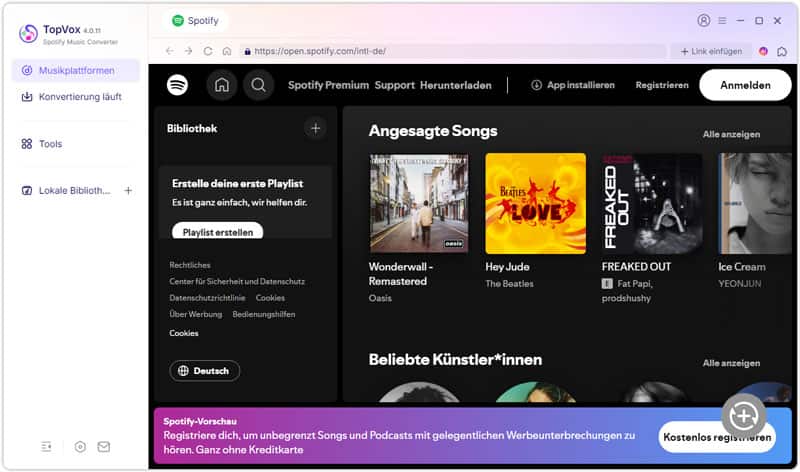Open the Rechtliches link
The image size is (800, 472).
pyautogui.click(x=190, y=265)
